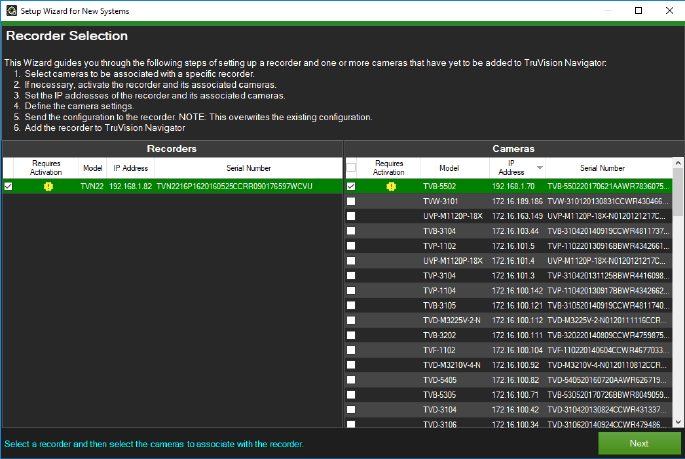Click recorder serial TVN2216P1620160525CCRR090176597WCVU
Image resolution: width=685 pixels, height=459 pixels.
click(x=235, y=186)
